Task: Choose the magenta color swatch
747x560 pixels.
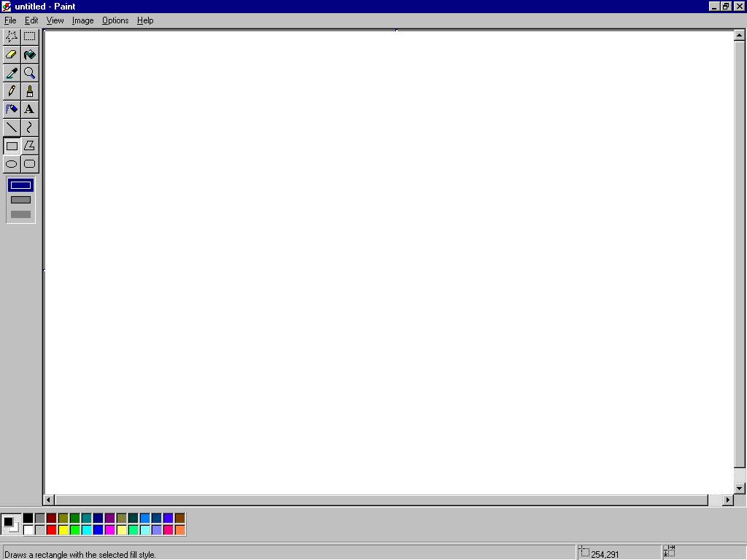Action: click(110, 530)
